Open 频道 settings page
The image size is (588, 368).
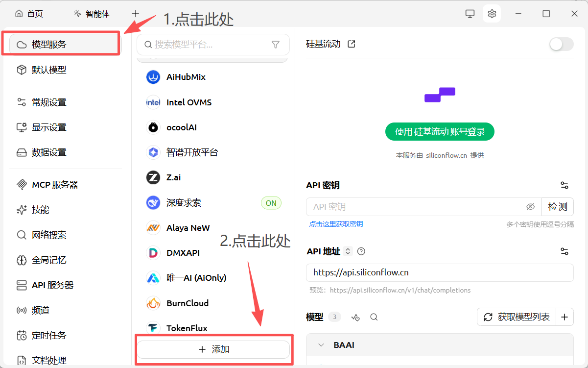[x=66, y=310]
